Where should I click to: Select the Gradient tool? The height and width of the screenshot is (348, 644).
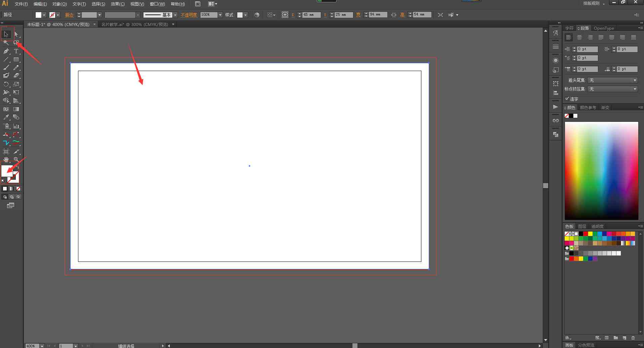pos(16,109)
